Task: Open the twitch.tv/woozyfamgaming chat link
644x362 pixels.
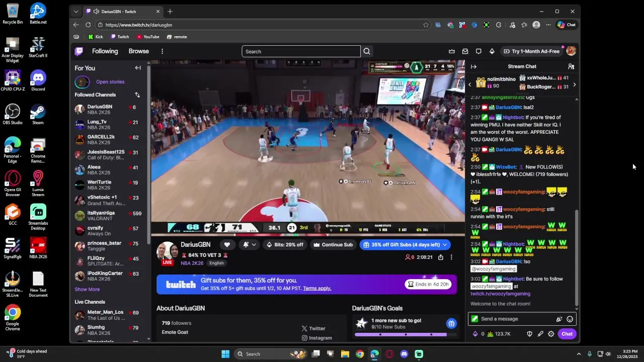Action: pos(500,294)
